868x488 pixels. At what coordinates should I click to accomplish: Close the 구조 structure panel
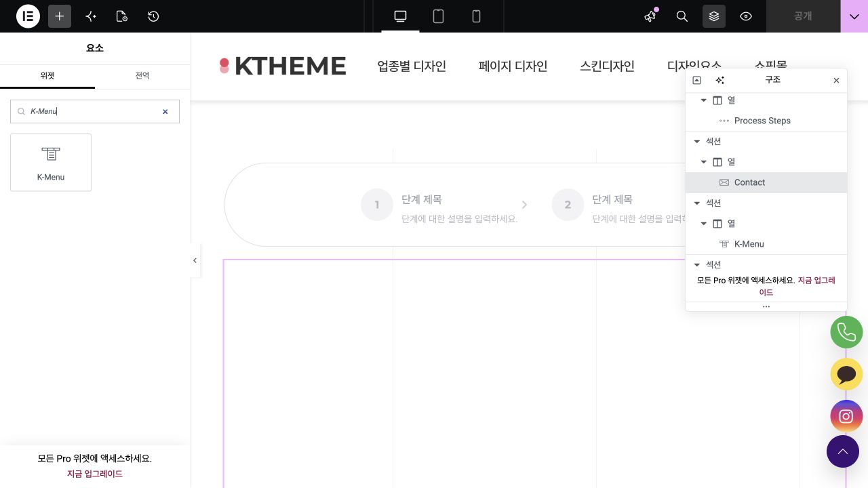click(836, 80)
